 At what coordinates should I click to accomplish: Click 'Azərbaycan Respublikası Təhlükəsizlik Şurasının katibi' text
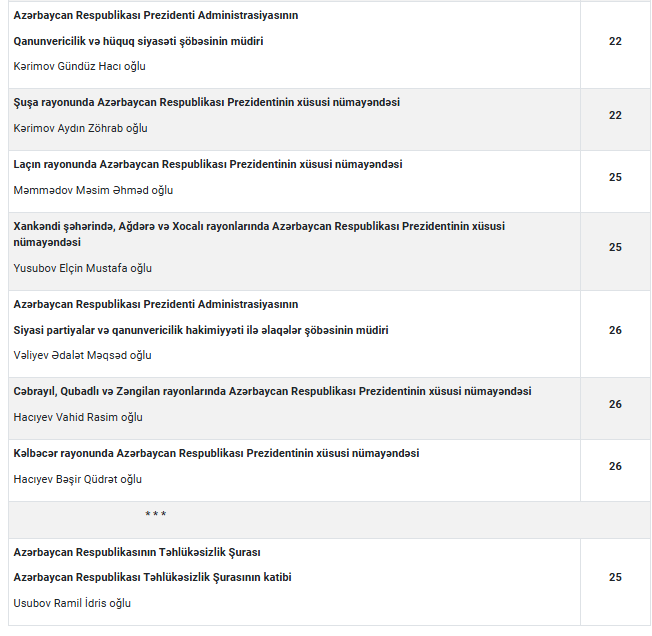pyautogui.click(x=152, y=577)
